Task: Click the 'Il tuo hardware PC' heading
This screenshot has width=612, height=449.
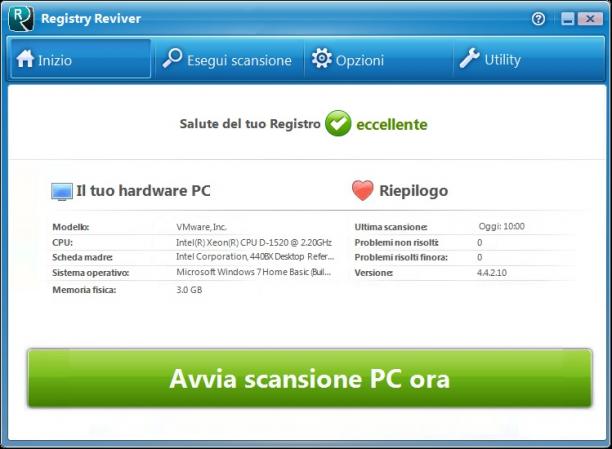Action: (x=143, y=191)
